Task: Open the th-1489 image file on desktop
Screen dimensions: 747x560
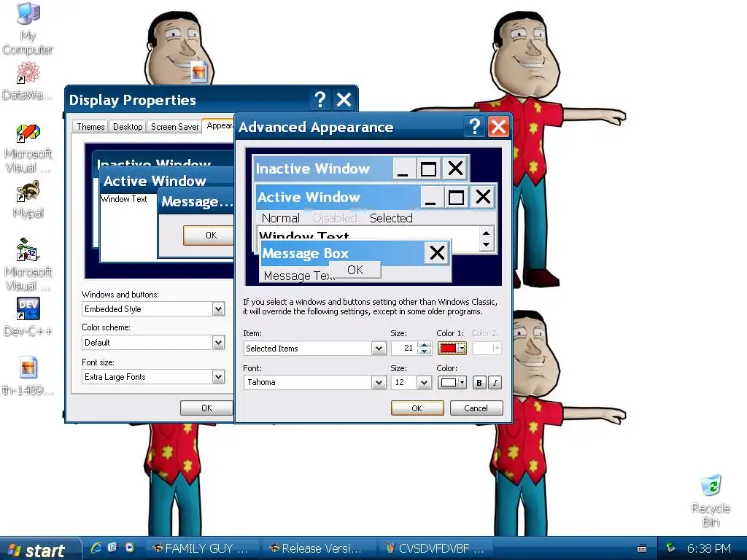Action: (x=28, y=376)
